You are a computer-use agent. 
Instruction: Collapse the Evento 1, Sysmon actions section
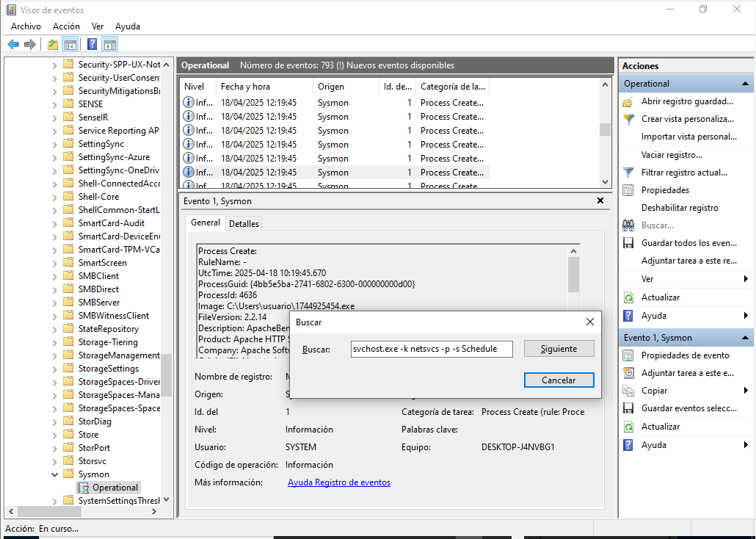[x=745, y=338]
